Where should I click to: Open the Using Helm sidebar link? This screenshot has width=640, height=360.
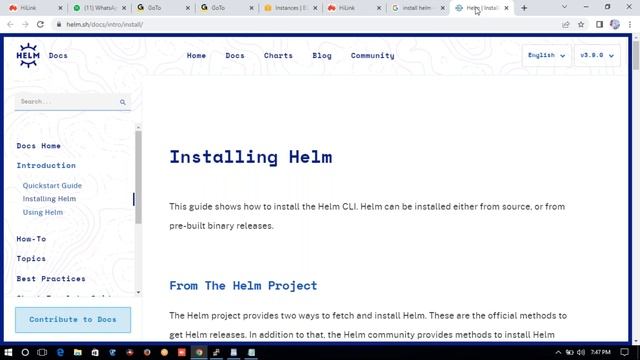tap(43, 212)
